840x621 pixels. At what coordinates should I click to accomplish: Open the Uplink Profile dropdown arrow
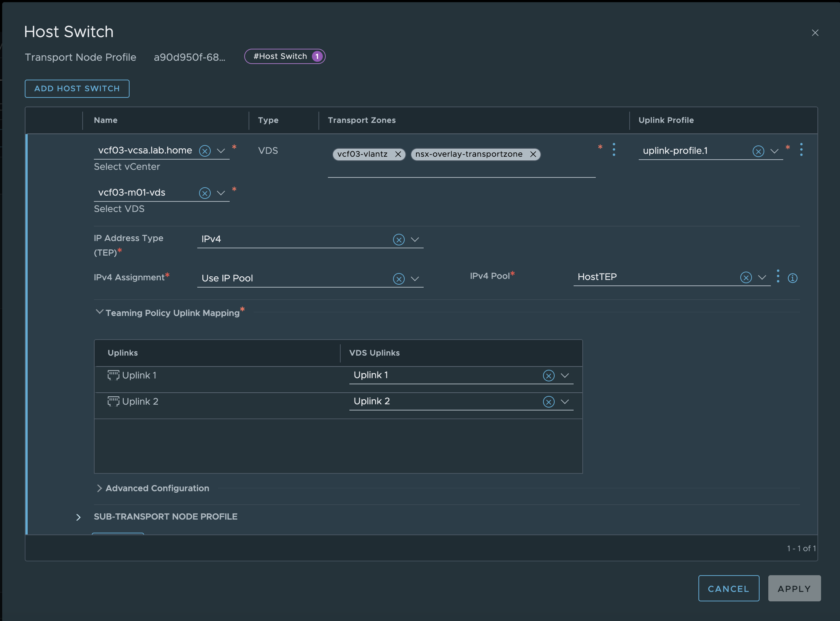pos(774,151)
